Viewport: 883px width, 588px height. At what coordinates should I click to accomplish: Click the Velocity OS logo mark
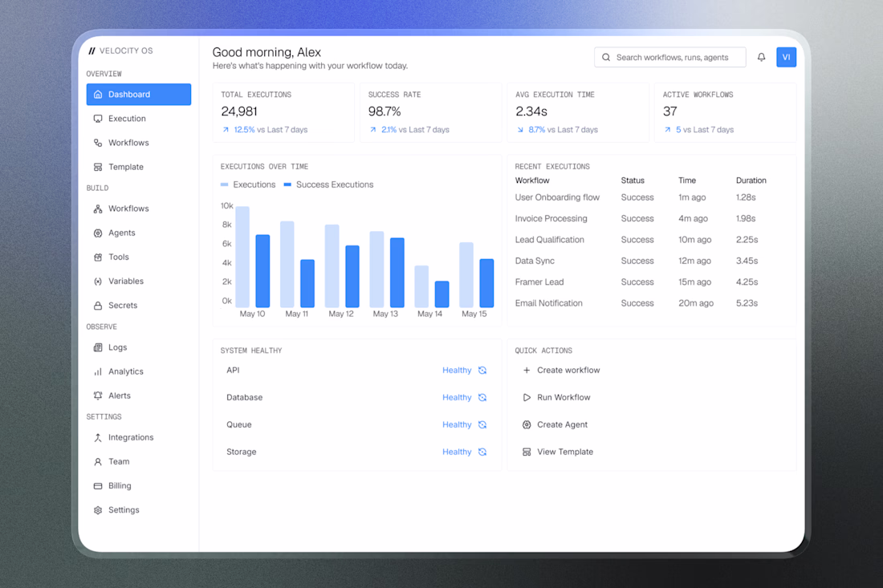pos(92,51)
